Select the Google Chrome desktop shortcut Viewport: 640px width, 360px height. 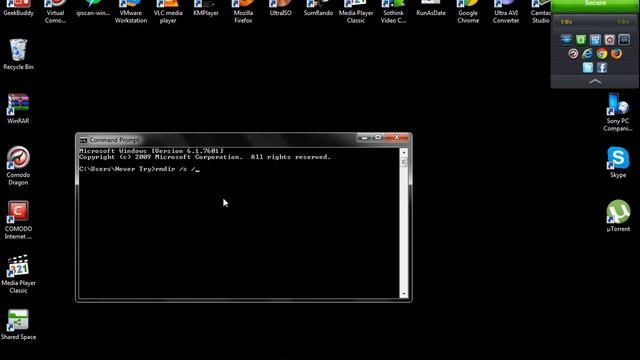pos(468,11)
